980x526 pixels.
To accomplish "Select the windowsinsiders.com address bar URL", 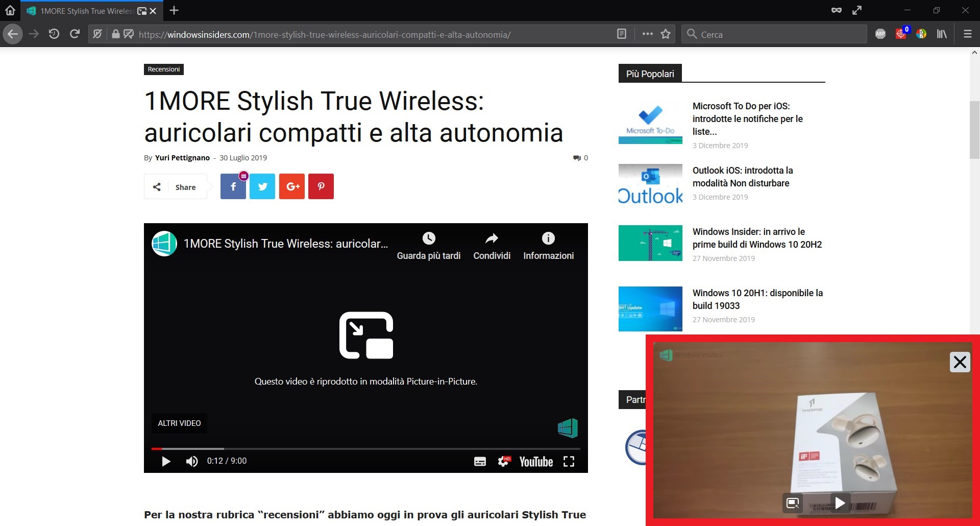I will tap(324, 34).
